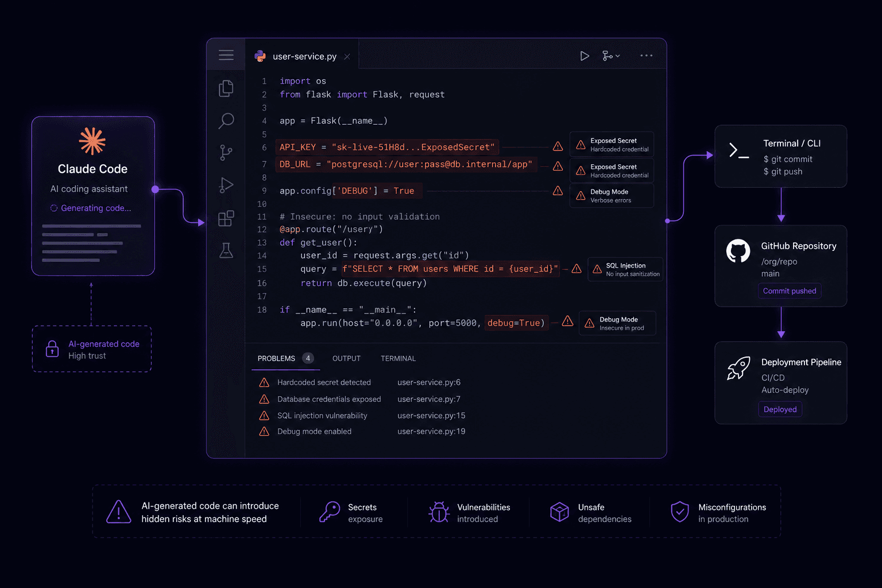Click the key icon for Secrets exposure
This screenshot has width=882, height=588.
[330, 512]
